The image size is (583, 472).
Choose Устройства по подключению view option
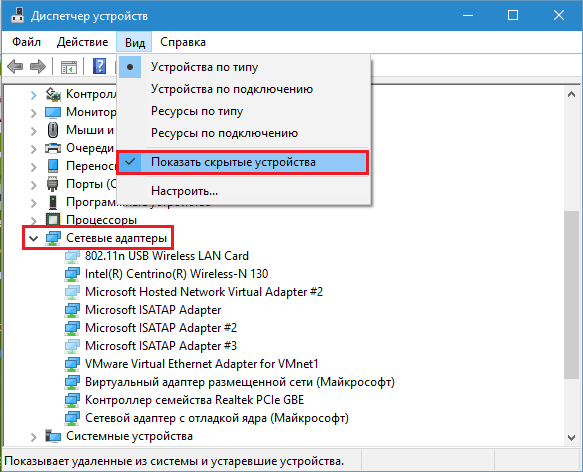[x=232, y=89]
